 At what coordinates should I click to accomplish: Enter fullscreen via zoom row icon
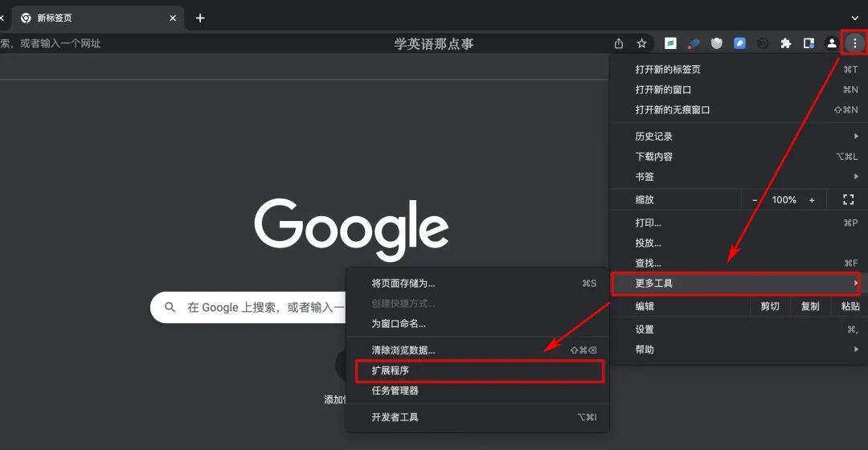848,200
